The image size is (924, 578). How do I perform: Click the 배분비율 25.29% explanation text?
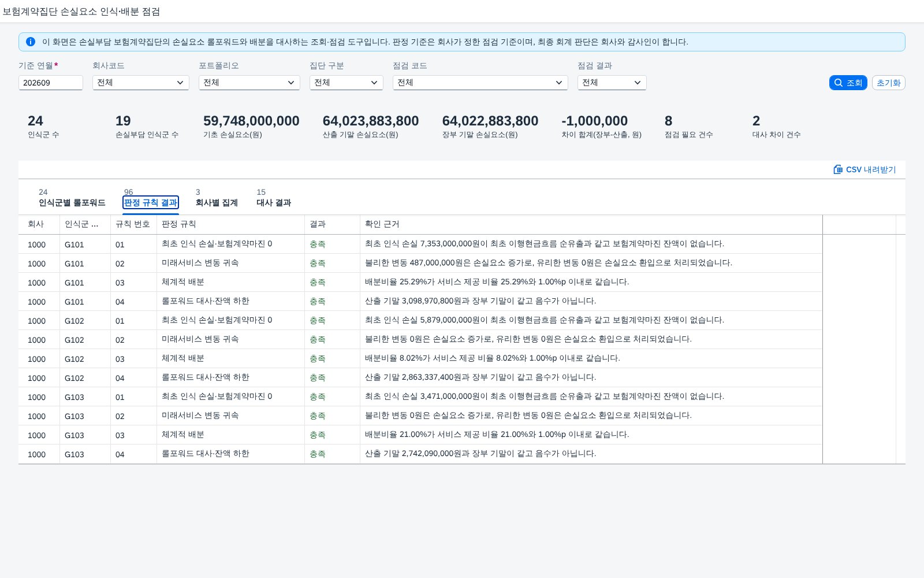pos(497,282)
